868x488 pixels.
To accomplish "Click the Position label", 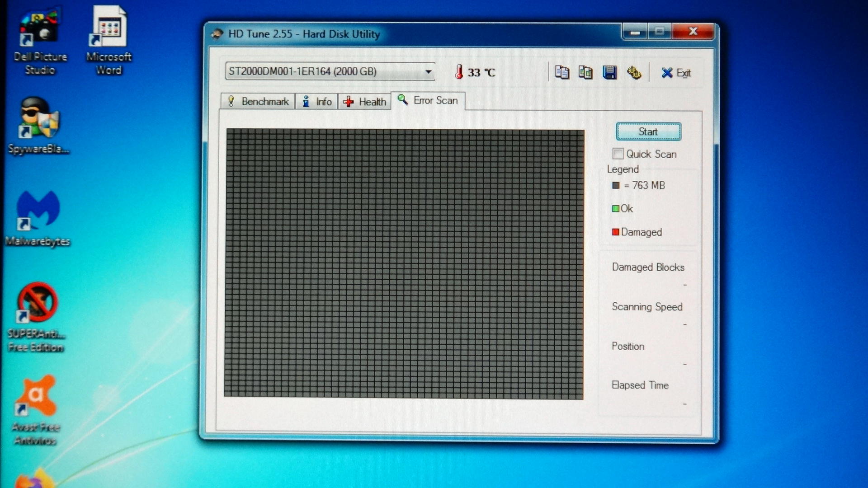I will (x=628, y=346).
